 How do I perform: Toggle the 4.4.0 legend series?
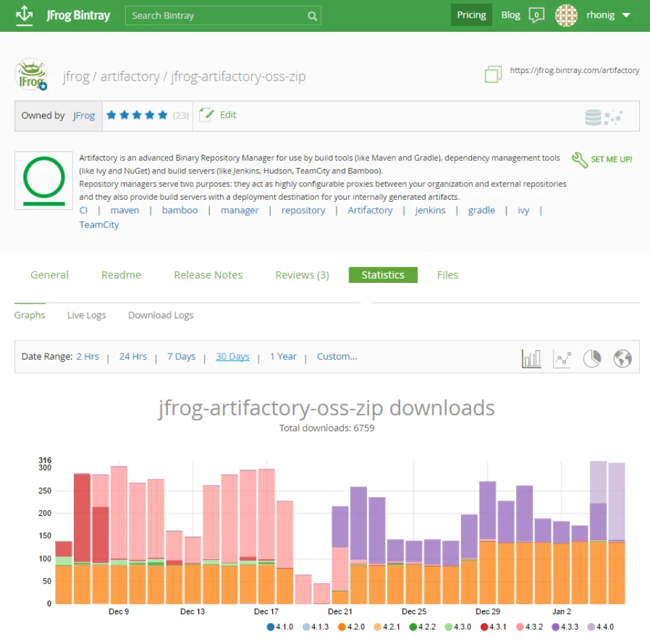(601, 626)
